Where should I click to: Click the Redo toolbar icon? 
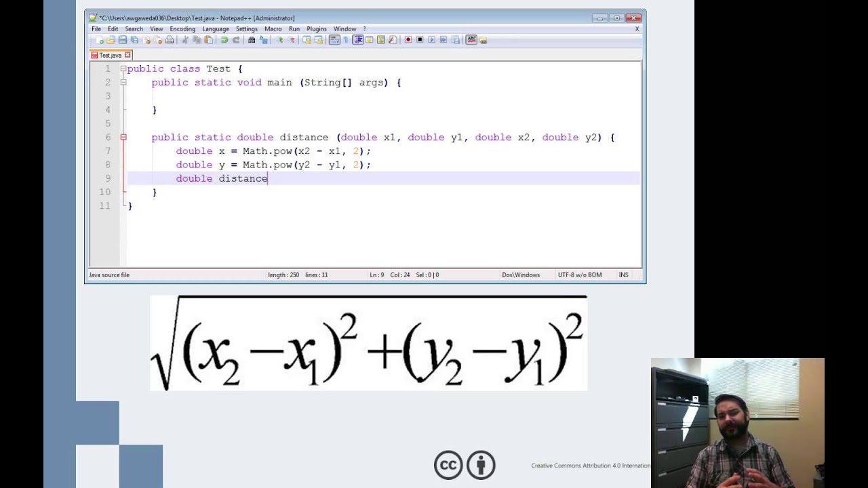(x=236, y=40)
